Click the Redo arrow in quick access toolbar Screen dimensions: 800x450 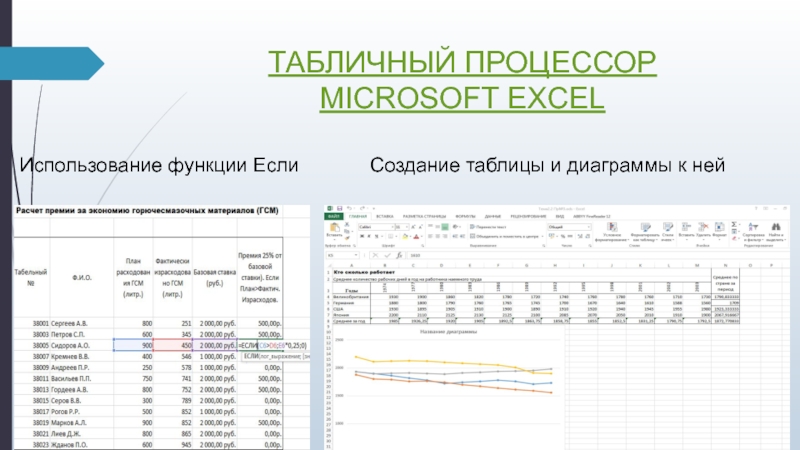coord(362,208)
